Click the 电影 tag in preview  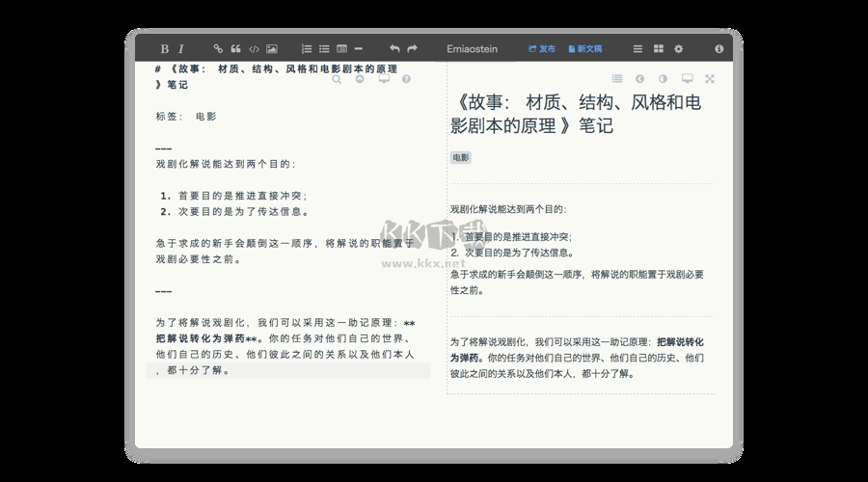[x=460, y=156]
